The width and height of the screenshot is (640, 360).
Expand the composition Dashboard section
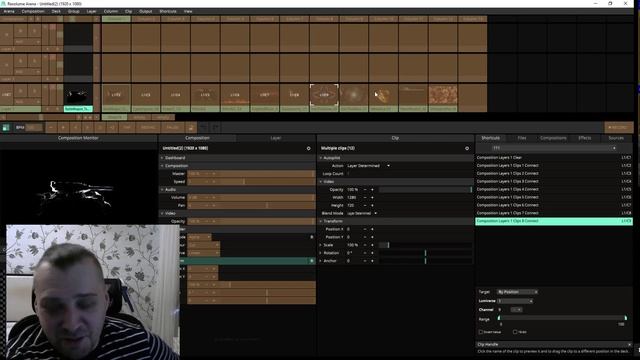162,158
